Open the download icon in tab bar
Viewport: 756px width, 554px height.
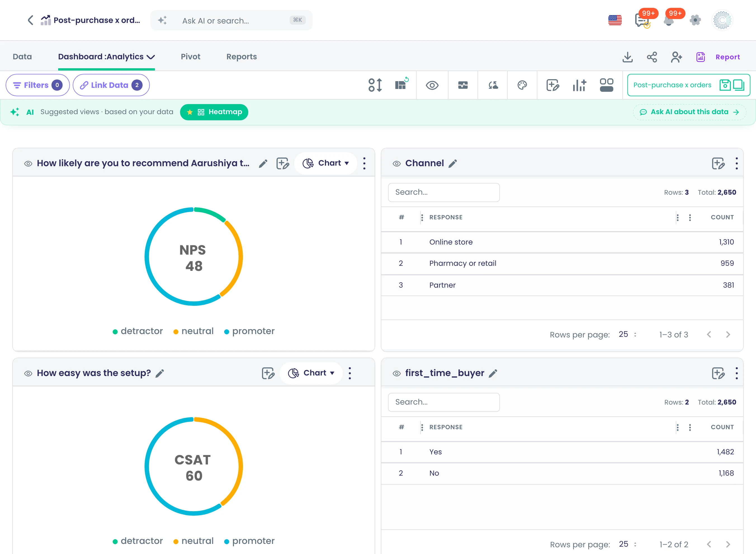coord(627,57)
